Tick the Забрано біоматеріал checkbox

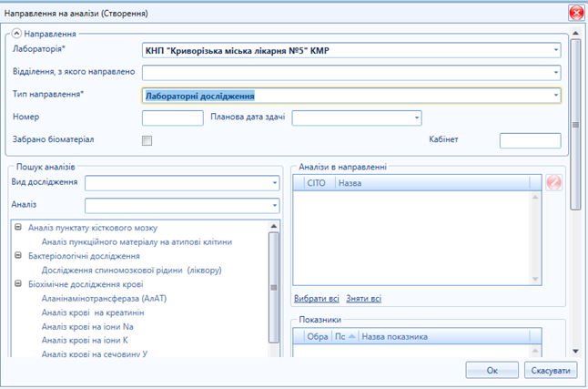pyautogui.click(x=147, y=140)
